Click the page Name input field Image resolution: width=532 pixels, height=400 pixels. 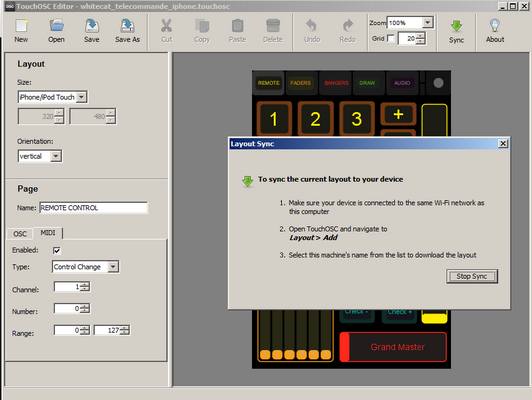pos(93,208)
